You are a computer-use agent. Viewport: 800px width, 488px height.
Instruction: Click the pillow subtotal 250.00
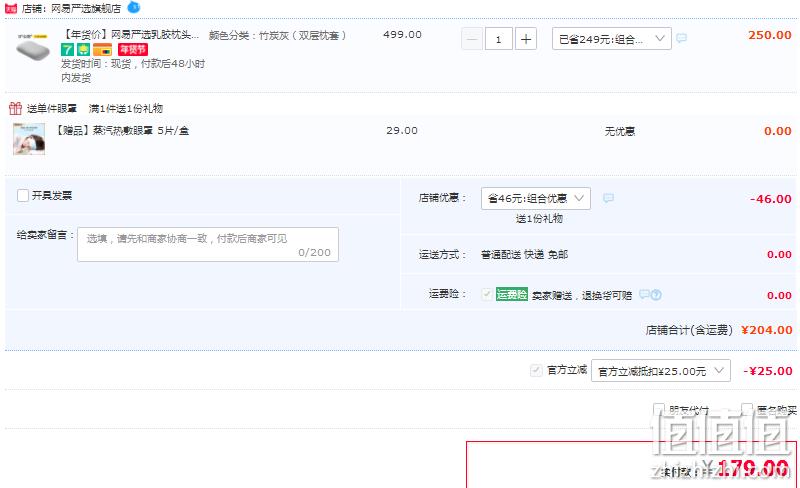[x=769, y=35]
